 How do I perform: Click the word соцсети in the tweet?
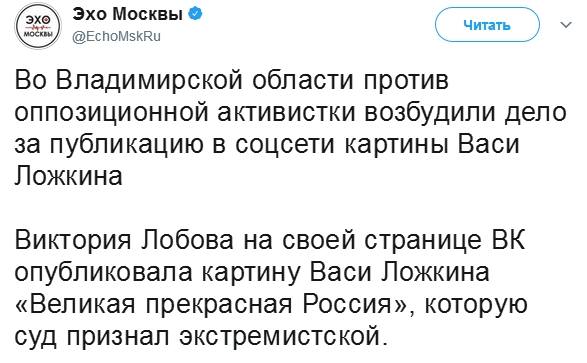[285, 144]
